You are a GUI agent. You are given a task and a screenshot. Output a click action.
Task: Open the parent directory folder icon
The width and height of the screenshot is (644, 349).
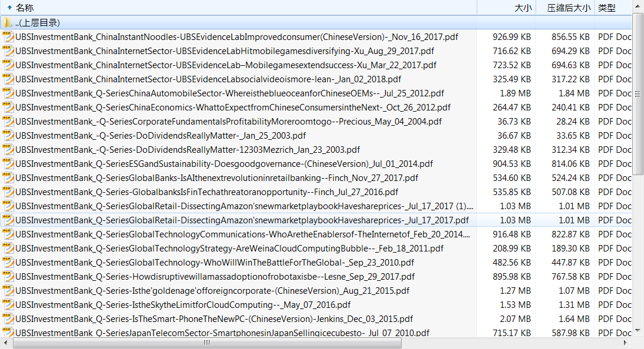(8, 22)
